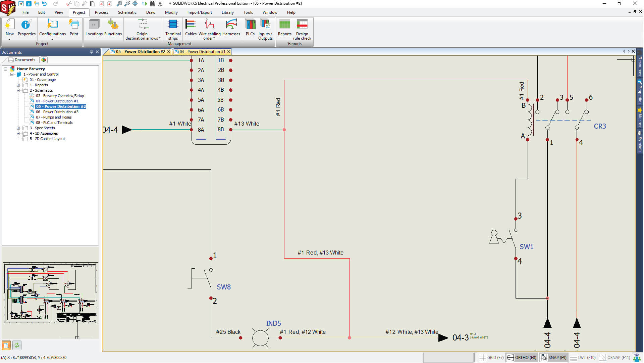This screenshot has width=644, height=363.
Task: Open the Inputs / Outputs manager
Action: coord(265,29)
